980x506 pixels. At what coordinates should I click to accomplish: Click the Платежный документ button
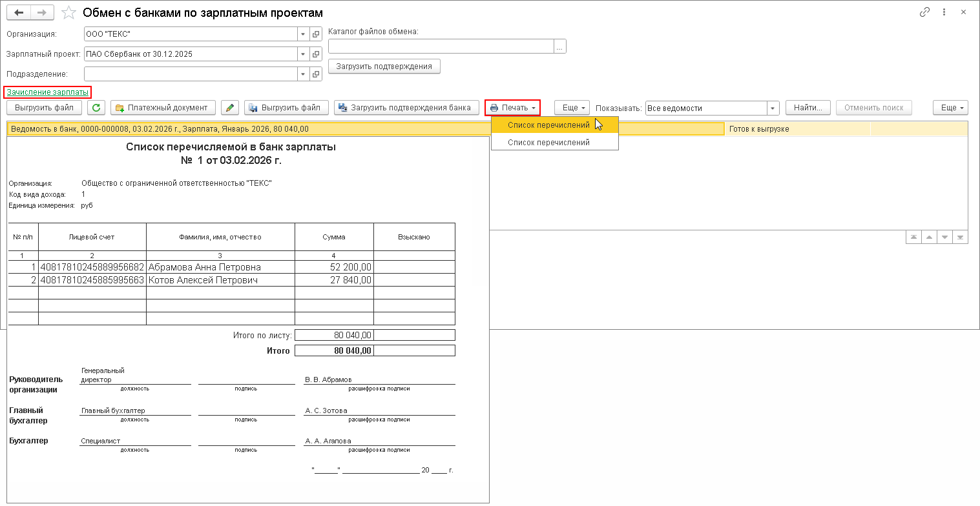162,108
